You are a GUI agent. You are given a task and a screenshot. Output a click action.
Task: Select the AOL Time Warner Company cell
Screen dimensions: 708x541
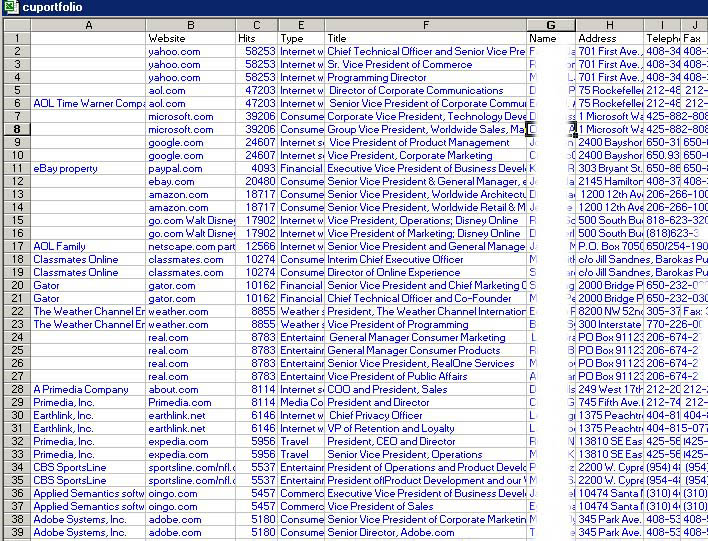pos(88,103)
